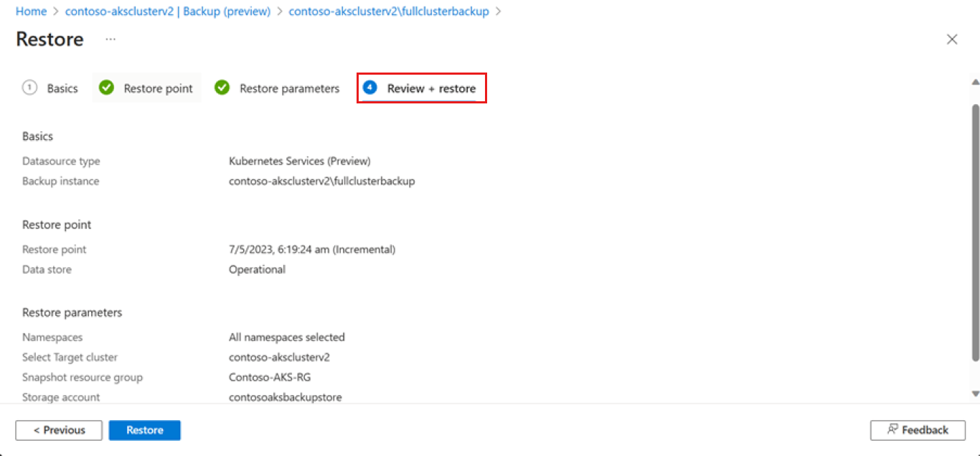Navigate to Home via the breadcrumb
This screenshot has height=456, width=980.
[31, 11]
